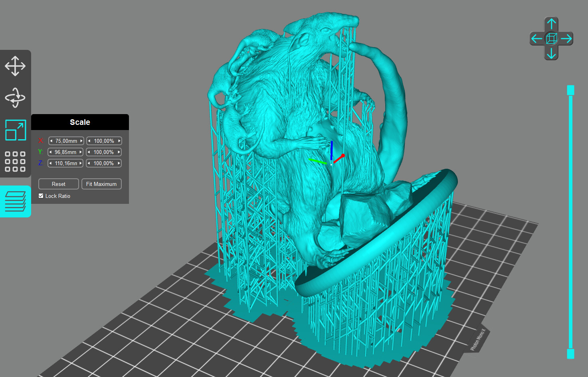Viewport: 588px width, 377px height.
Task: Click the Fit Maximum button
Action: (101, 184)
